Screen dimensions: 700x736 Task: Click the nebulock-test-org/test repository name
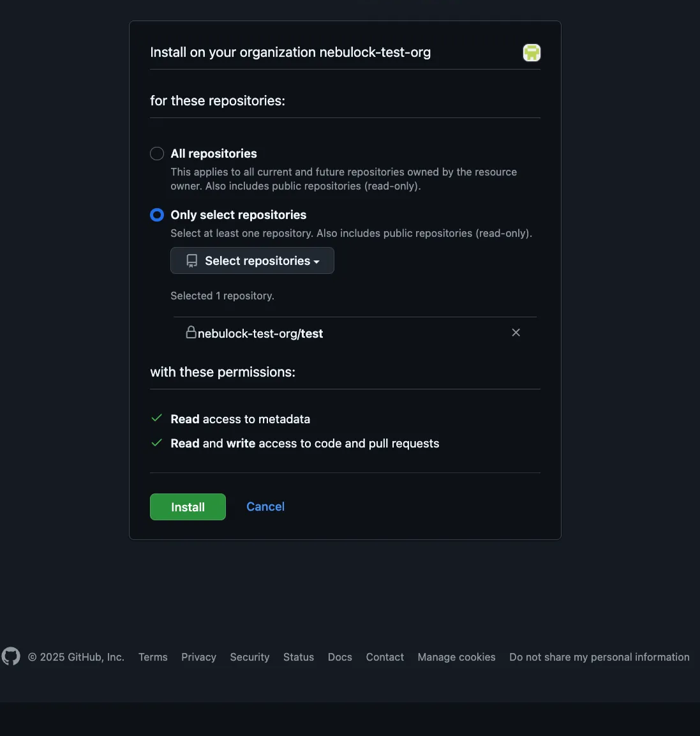[260, 334]
